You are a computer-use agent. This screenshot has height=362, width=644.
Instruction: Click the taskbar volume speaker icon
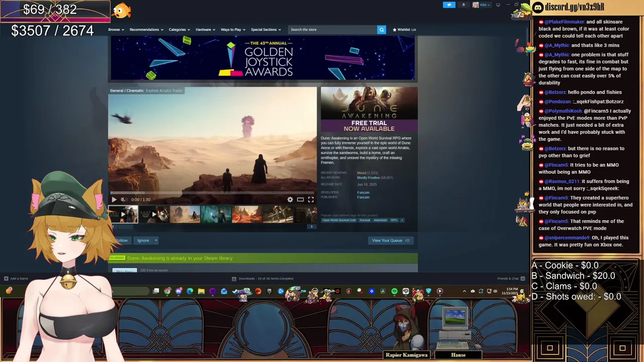(x=495, y=291)
